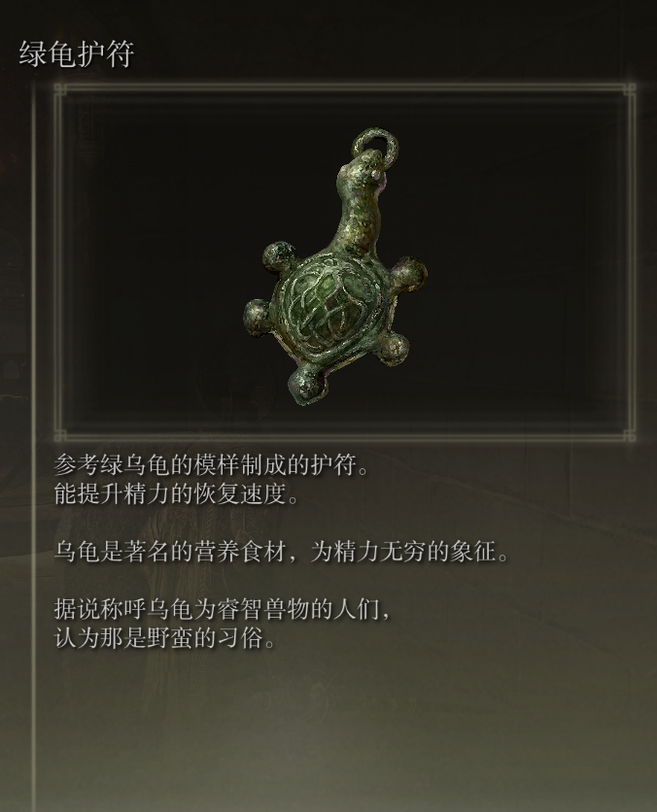Click the turtle's upper-right round foot

408,276
